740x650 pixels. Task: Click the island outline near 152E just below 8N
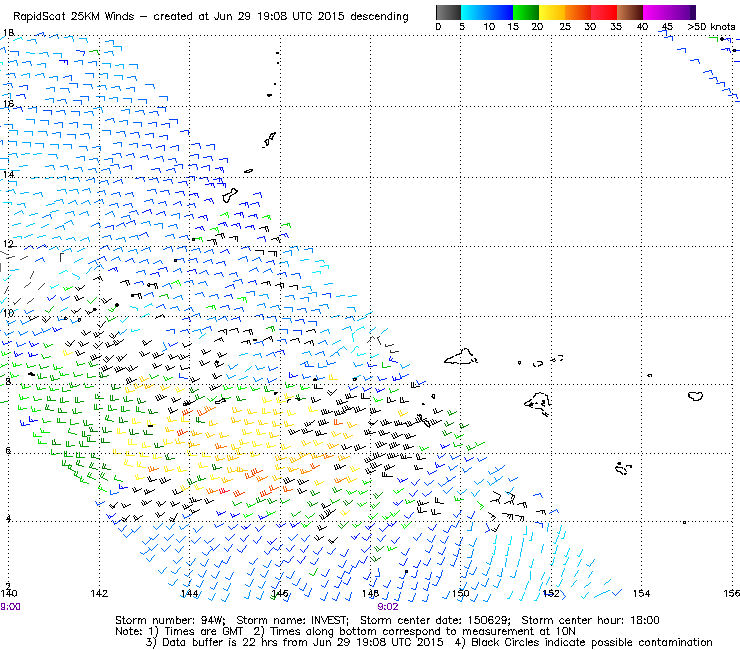[x=538, y=404]
